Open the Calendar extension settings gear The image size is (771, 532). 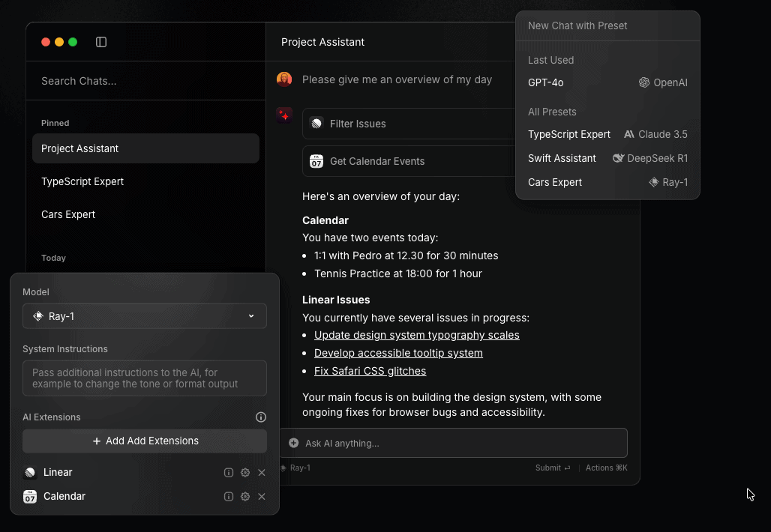[244, 496]
